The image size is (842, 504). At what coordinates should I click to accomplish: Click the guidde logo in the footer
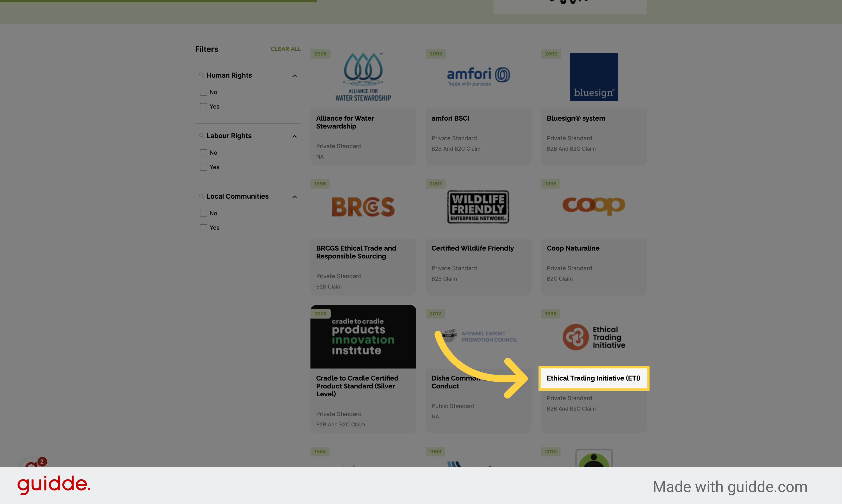(54, 485)
